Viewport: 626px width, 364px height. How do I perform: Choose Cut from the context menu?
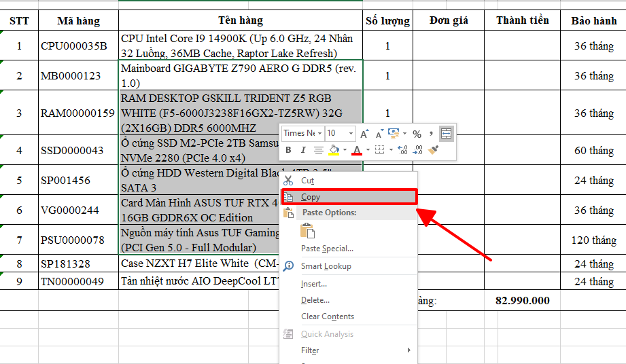(x=349, y=181)
